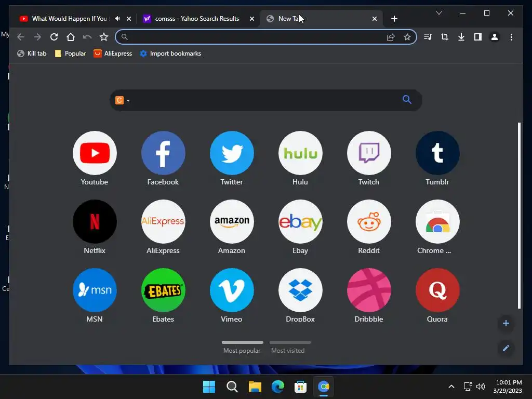Open the AliExpress bookmark
532x399 pixels.
(113, 54)
